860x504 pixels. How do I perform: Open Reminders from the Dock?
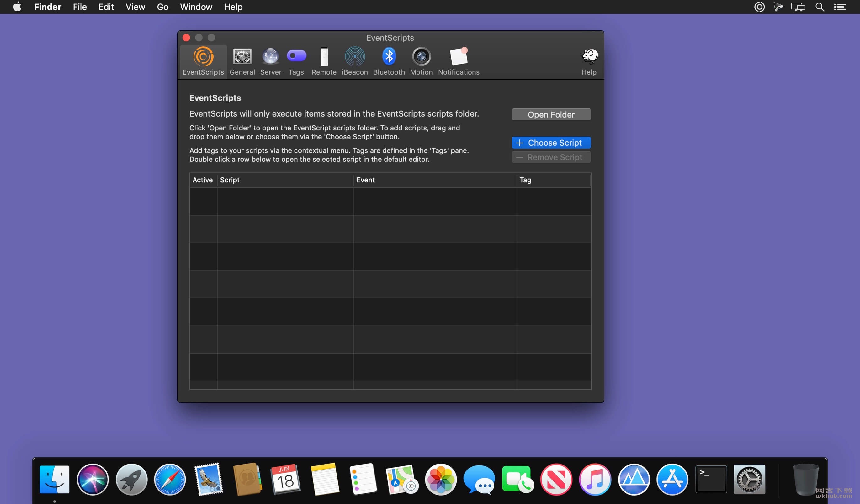pyautogui.click(x=363, y=480)
